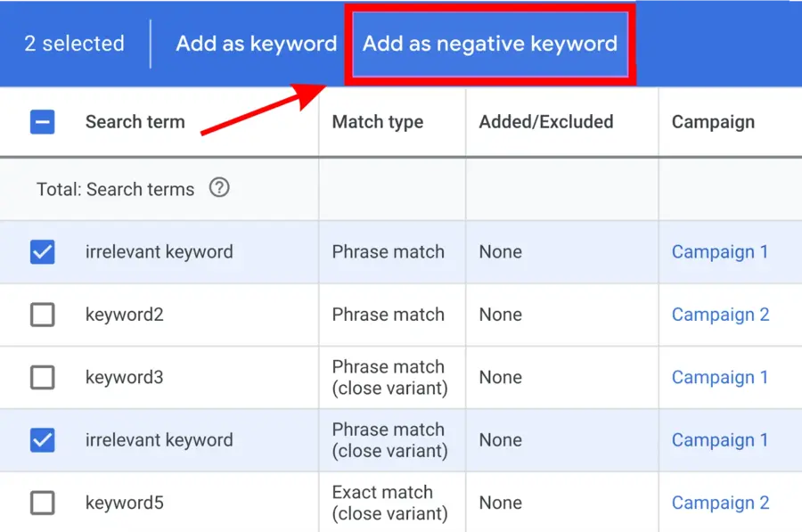
Task: Click the keyword3 search term text
Action: pos(124,378)
